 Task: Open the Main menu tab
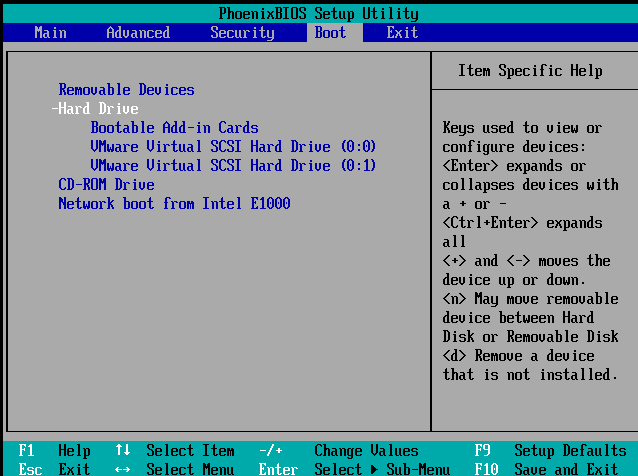(50, 33)
